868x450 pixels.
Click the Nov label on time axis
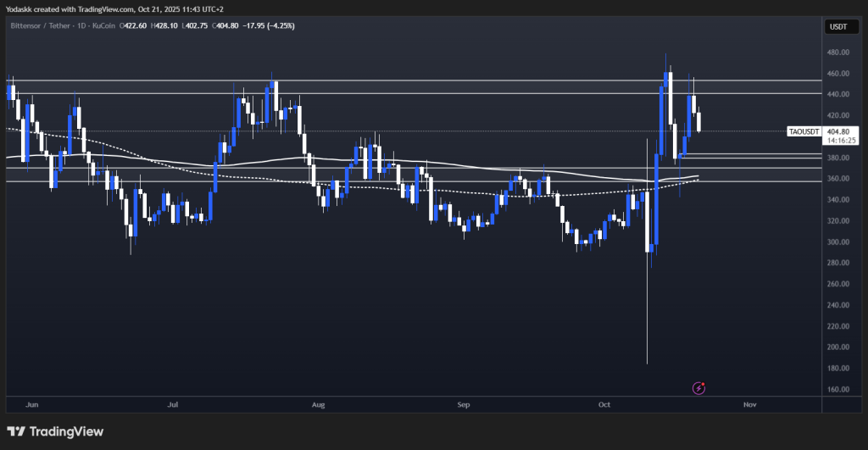pos(749,404)
